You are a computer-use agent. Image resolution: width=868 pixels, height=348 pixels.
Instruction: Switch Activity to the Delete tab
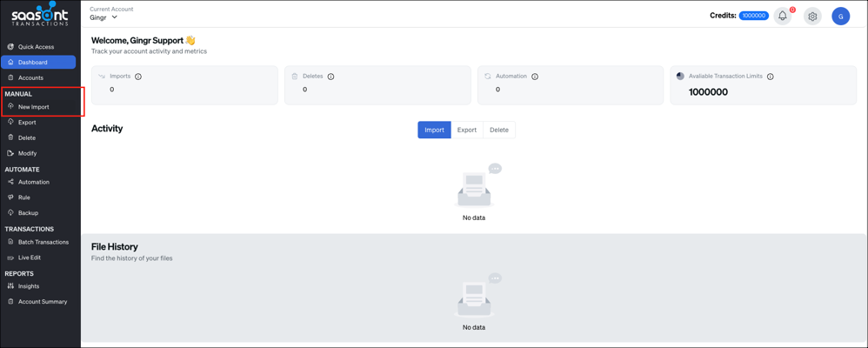pyautogui.click(x=498, y=130)
